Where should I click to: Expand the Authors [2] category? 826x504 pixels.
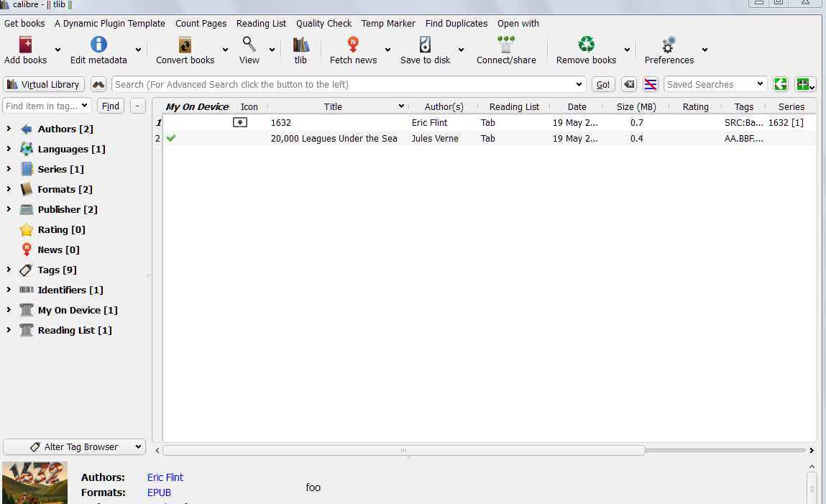(x=9, y=129)
